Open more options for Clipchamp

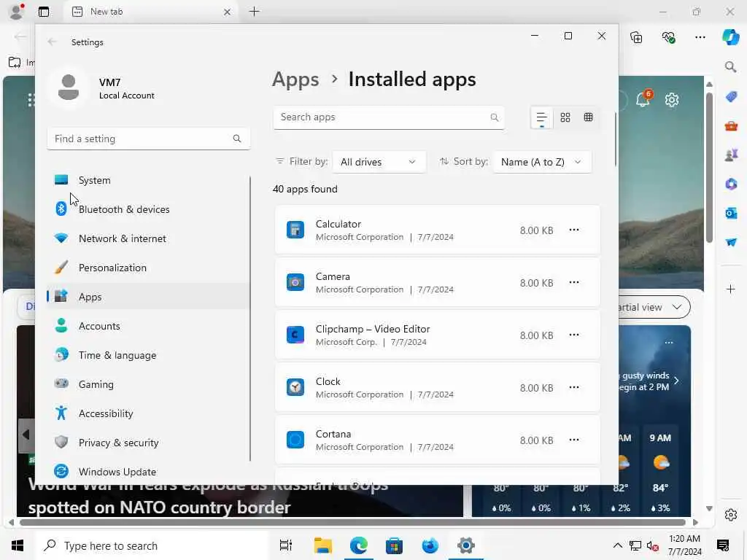[574, 335]
